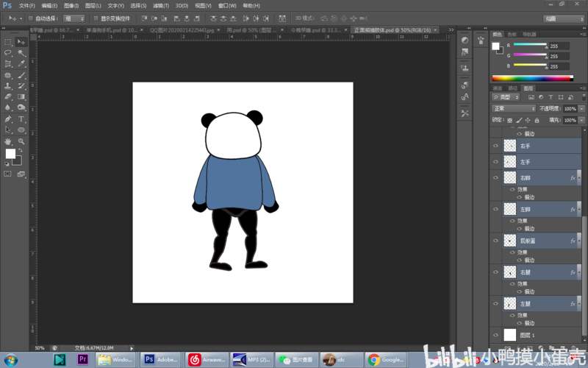
Task: Toggle Quick Mask mode icon
Action: (7, 174)
